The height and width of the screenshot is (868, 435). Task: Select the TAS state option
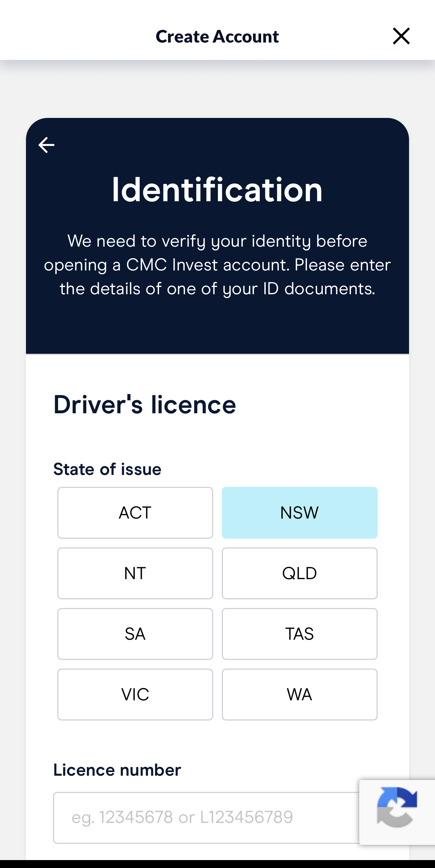[x=299, y=634]
